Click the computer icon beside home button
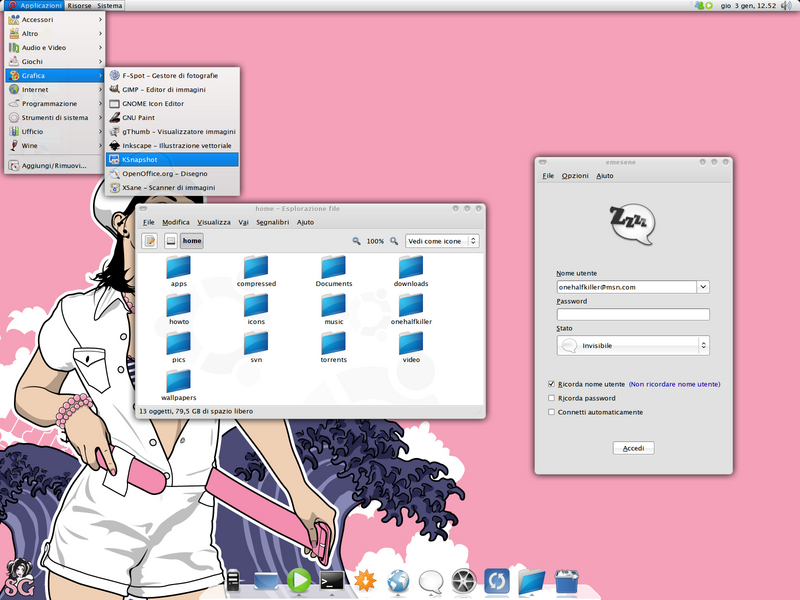 (x=171, y=241)
